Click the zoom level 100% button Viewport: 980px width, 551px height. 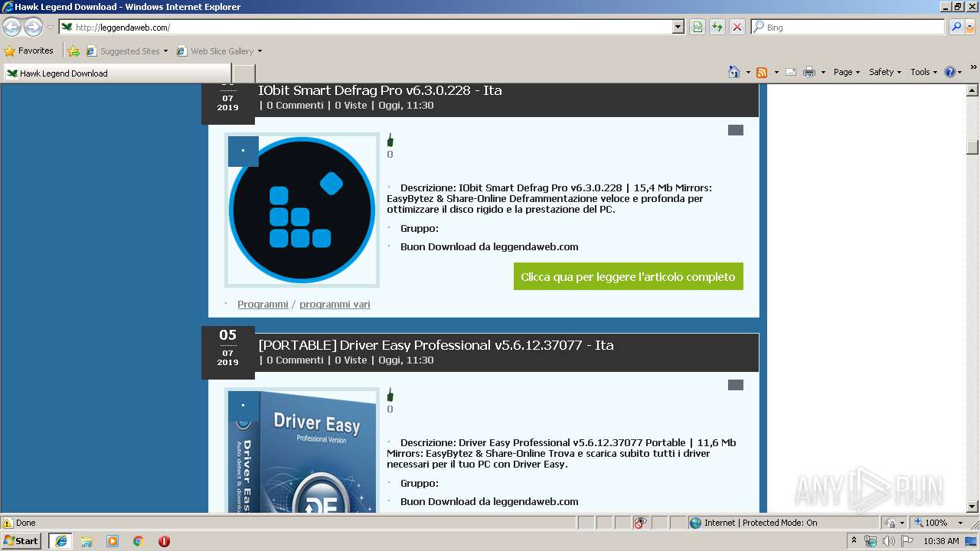(x=929, y=523)
